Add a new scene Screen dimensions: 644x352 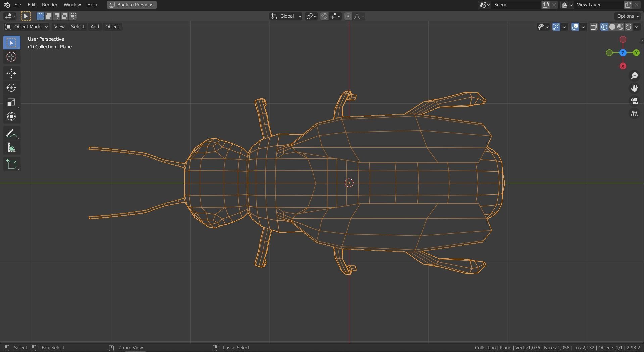pyautogui.click(x=546, y=5)
